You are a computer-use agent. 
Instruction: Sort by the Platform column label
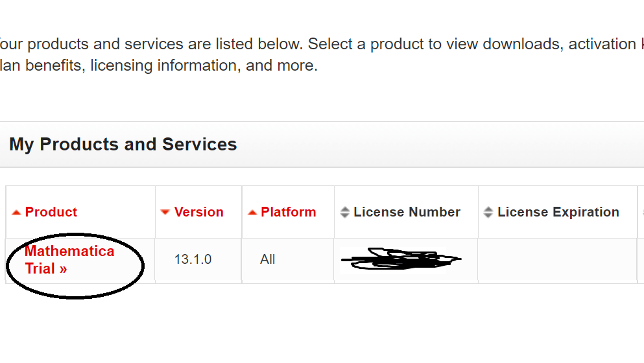288,212
